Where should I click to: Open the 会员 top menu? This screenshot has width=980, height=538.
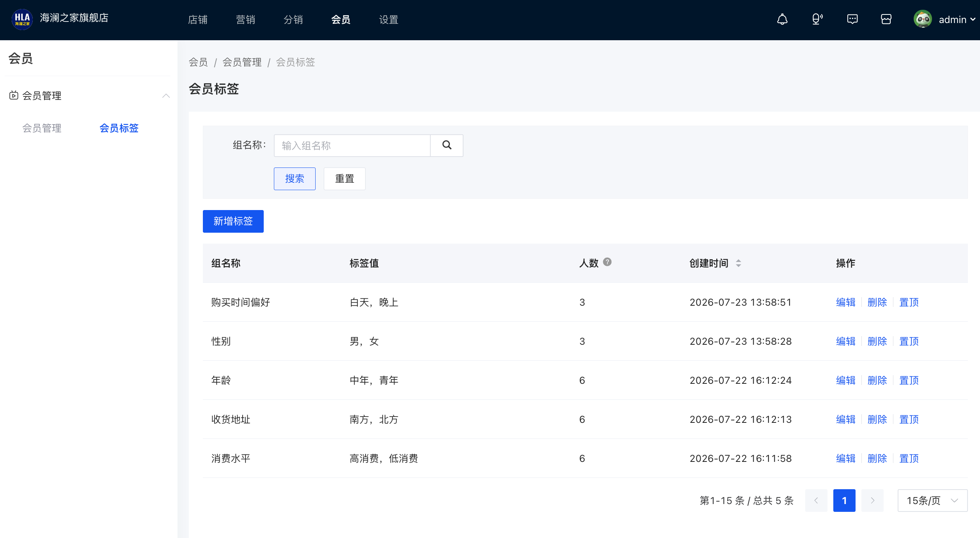341,20
